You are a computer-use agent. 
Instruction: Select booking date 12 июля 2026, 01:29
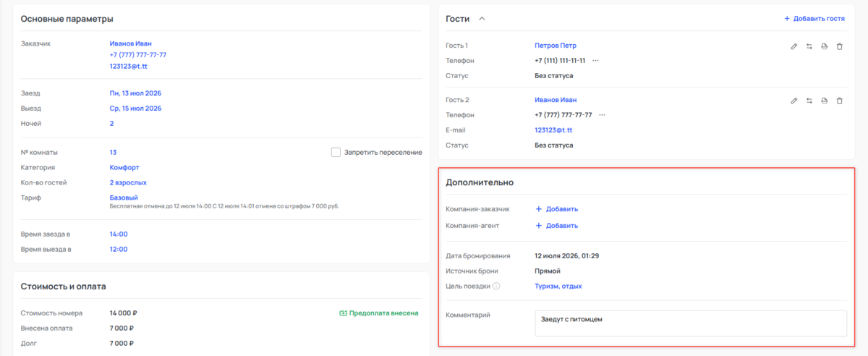(567, 256)
